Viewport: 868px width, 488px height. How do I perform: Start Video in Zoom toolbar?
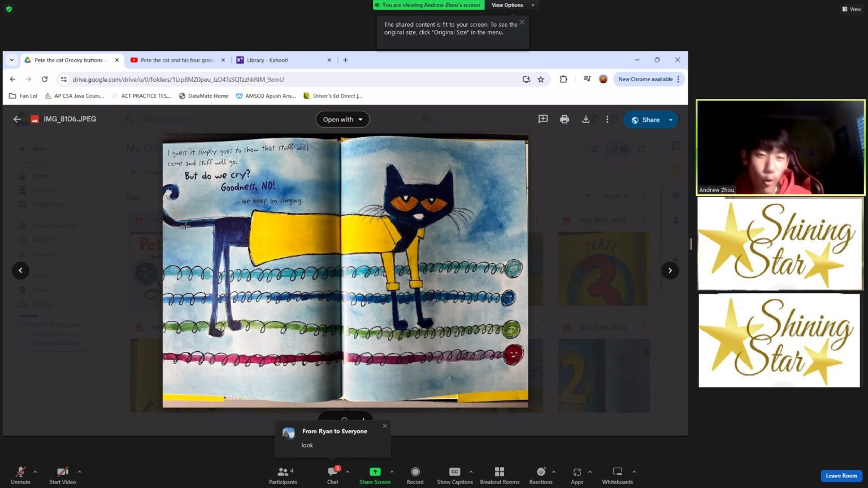tap(62, 475)
